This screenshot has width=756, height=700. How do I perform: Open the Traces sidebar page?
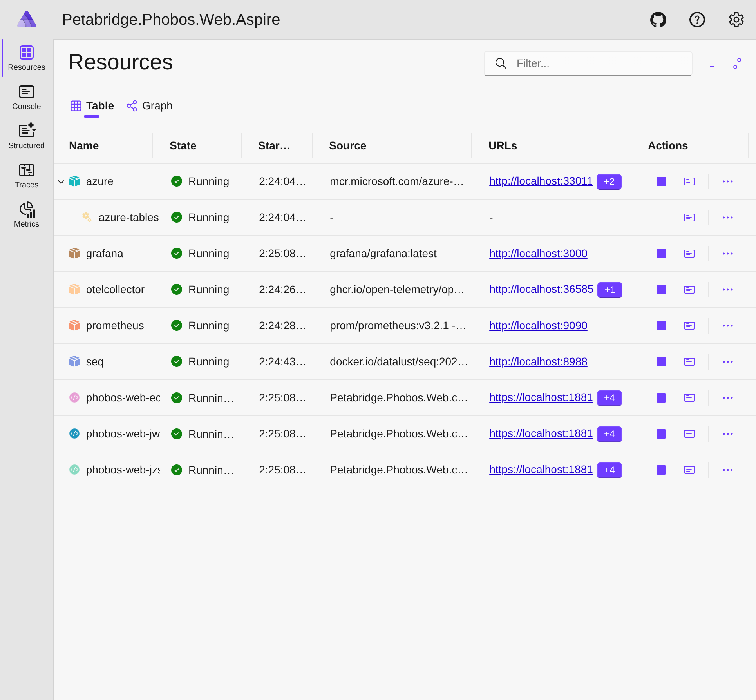click(x=27, y=176)
